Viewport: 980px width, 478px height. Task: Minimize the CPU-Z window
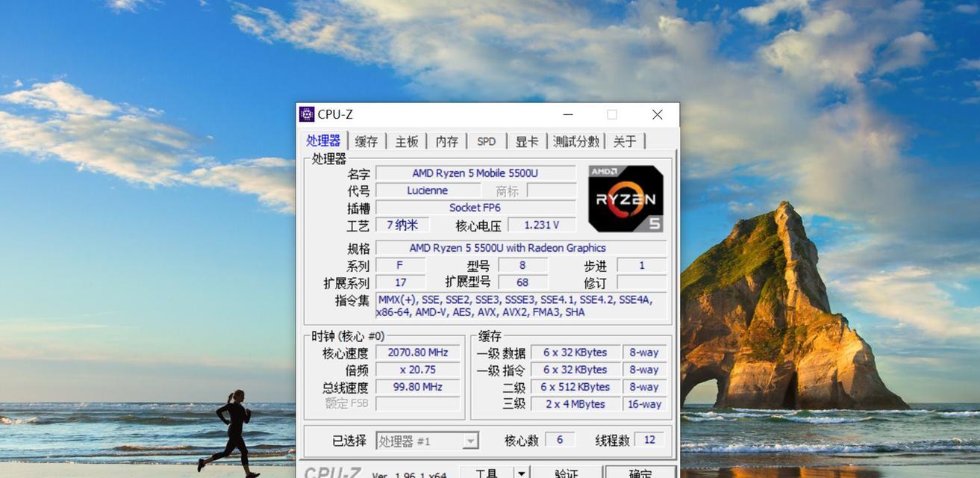pos(568,114)
